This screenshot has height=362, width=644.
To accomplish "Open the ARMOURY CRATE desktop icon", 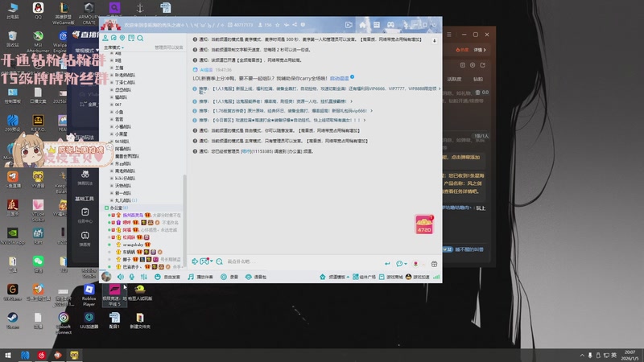I will tap(89, 13).
